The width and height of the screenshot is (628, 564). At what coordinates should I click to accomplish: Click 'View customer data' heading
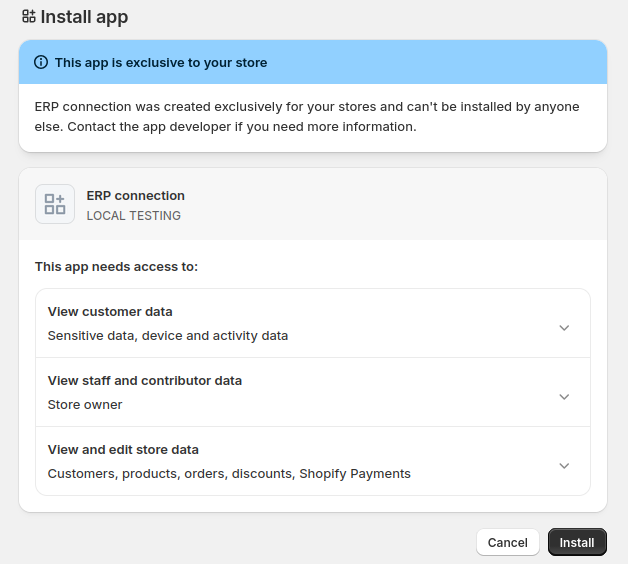point(110,312)
